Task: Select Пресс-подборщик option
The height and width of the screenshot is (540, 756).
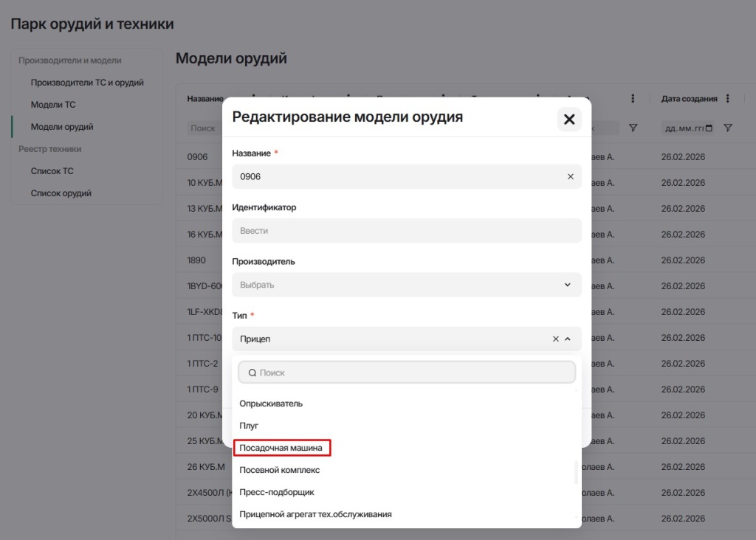Action: click(x=277, y=492)
